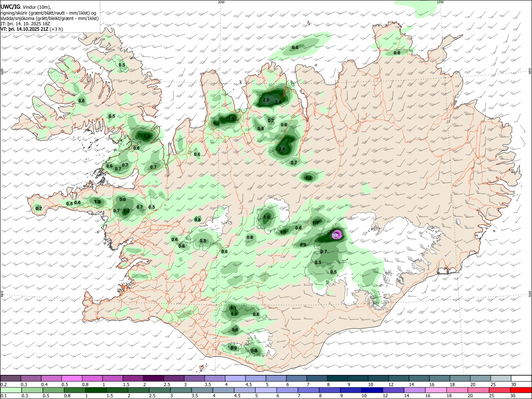Viewport: 532px width, 399px height.
Task: Click the violet swatch starting at 12, lower row
Action: tap(393, 390)
